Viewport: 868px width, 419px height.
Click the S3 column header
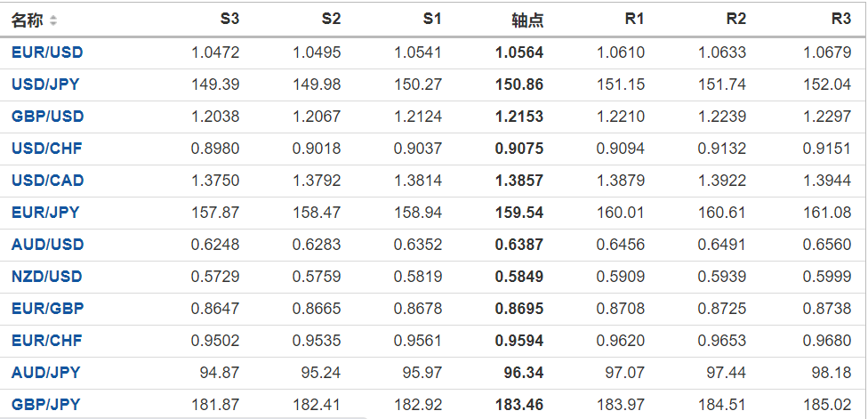point(229,19)
